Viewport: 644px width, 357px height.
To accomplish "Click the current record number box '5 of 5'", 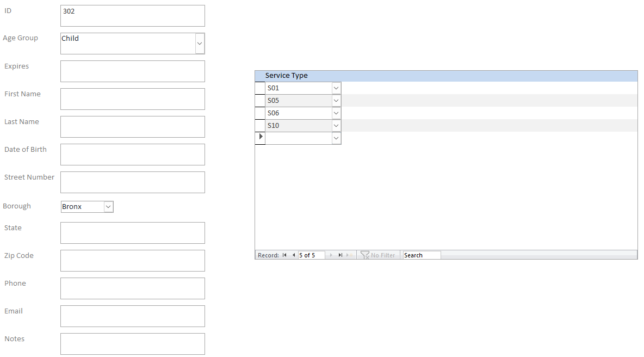I will tap(311, 255).
